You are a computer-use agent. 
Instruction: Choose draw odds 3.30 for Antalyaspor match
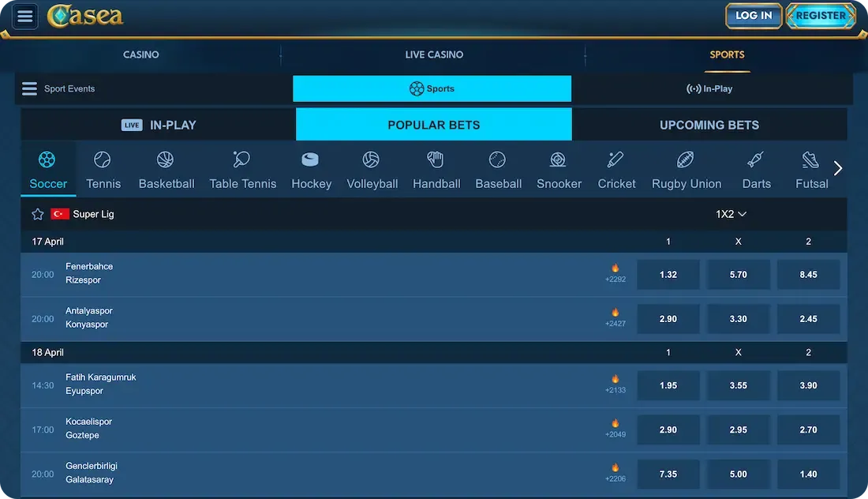738,319
